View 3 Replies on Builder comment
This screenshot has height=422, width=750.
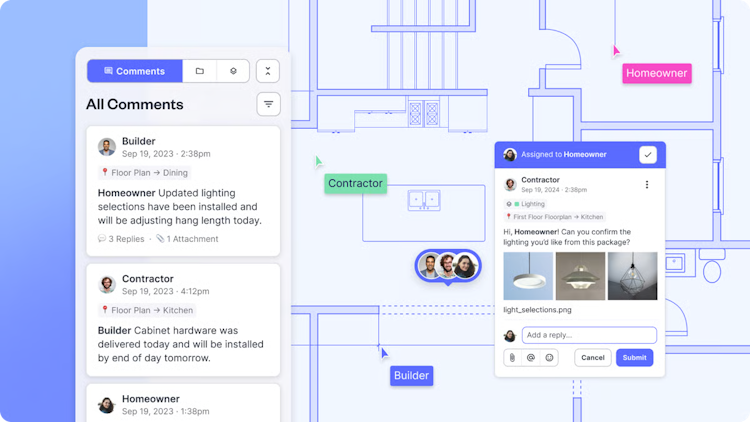tap(121, 239)
